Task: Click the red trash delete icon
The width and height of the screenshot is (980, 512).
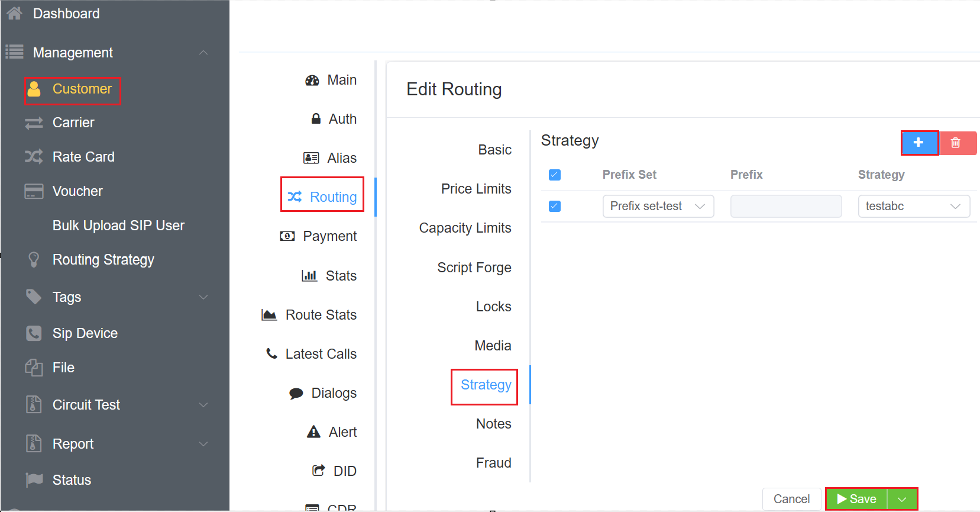Action: [956, 143]
